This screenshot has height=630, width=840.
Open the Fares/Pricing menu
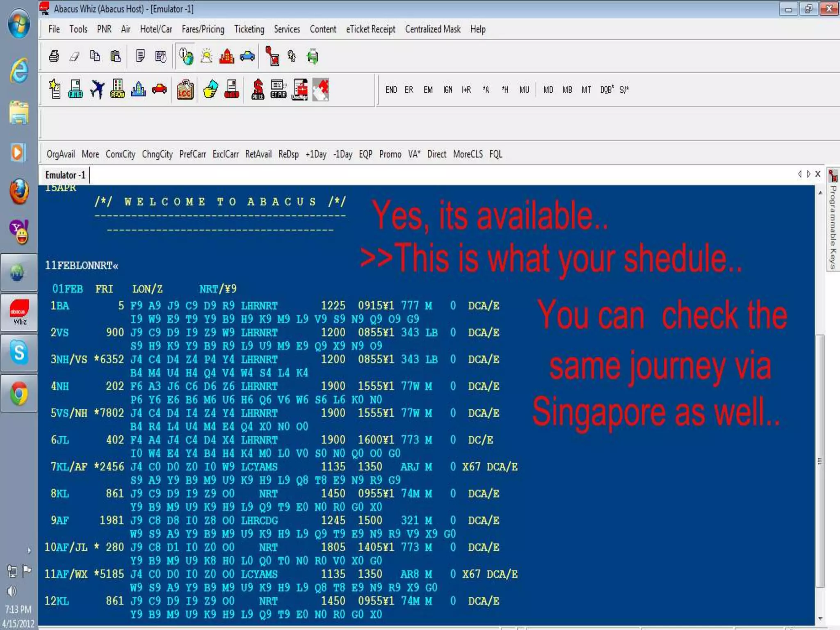pyautogui.click(x=203, y=29)
